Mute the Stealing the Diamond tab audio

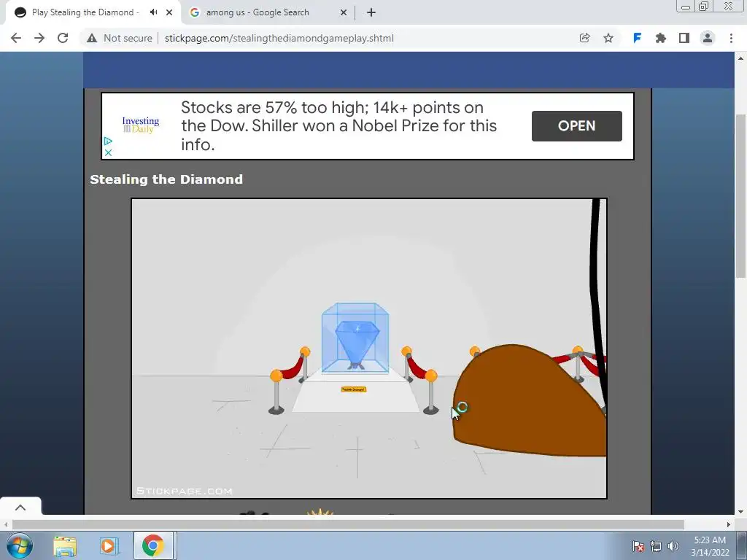coord(153,12)
